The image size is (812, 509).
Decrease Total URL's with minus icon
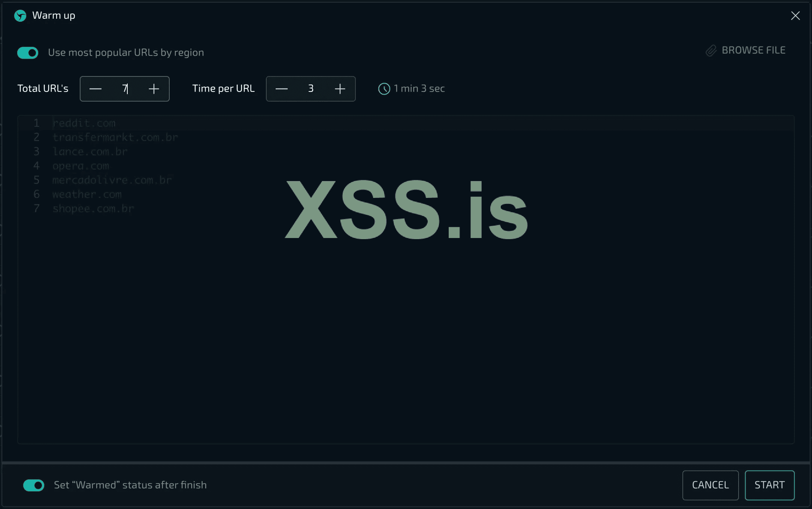[x=96, y=89]
